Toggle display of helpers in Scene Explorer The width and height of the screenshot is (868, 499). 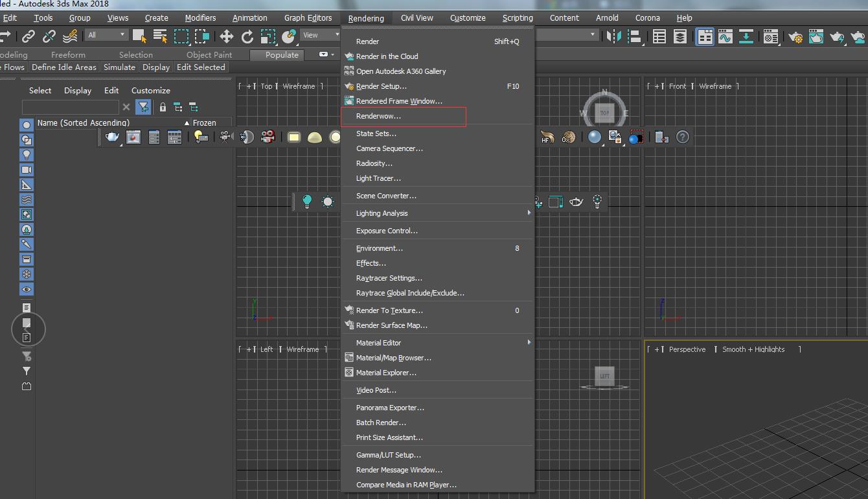[x=26, y=185]
